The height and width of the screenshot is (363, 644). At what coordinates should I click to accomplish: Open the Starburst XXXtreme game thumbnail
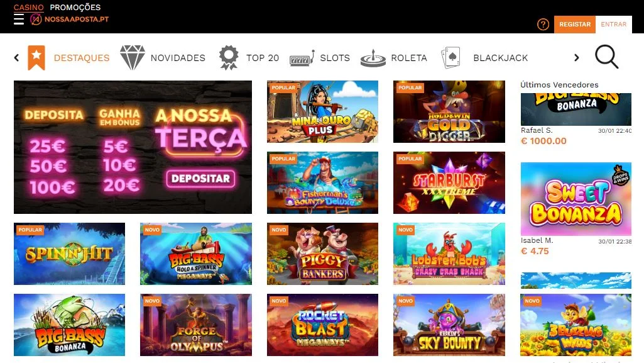[449, 182]
